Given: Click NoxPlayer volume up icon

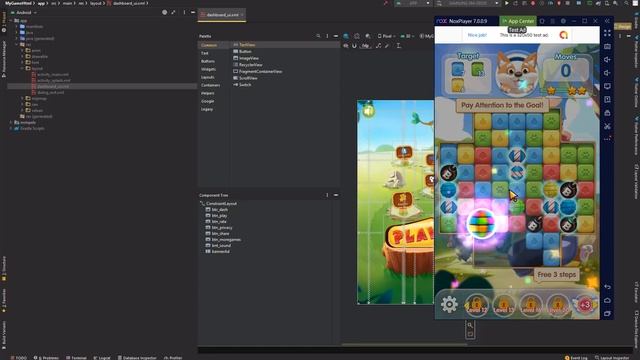Looking at the screenshot, I should pos(607,60).
